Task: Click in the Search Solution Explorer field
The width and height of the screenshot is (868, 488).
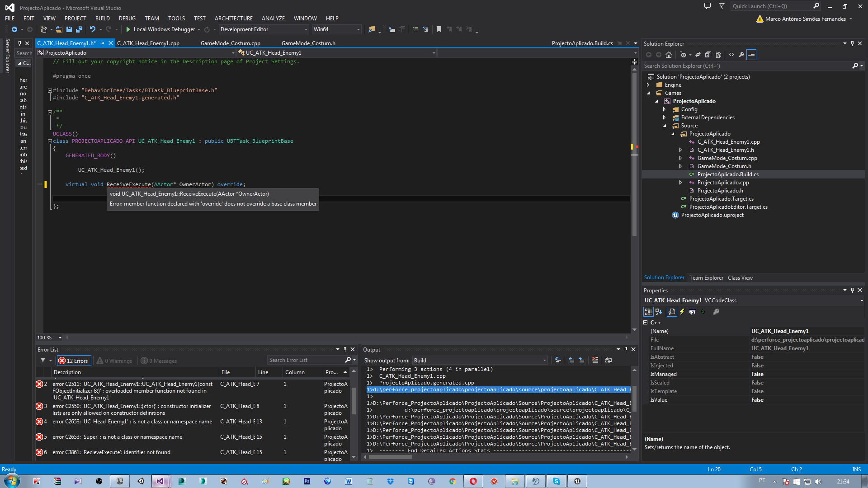Action: [747, 66]
